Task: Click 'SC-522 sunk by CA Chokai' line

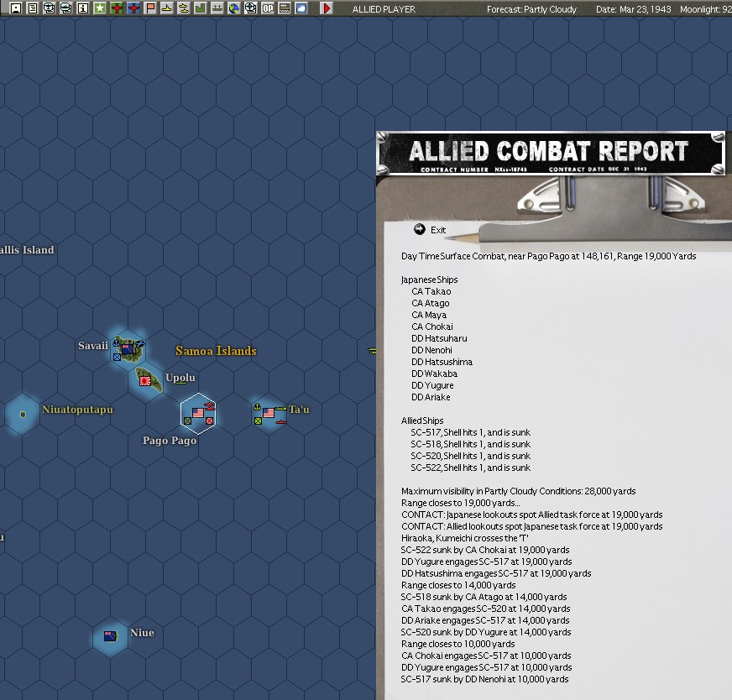Action: (x=485, y=550)
